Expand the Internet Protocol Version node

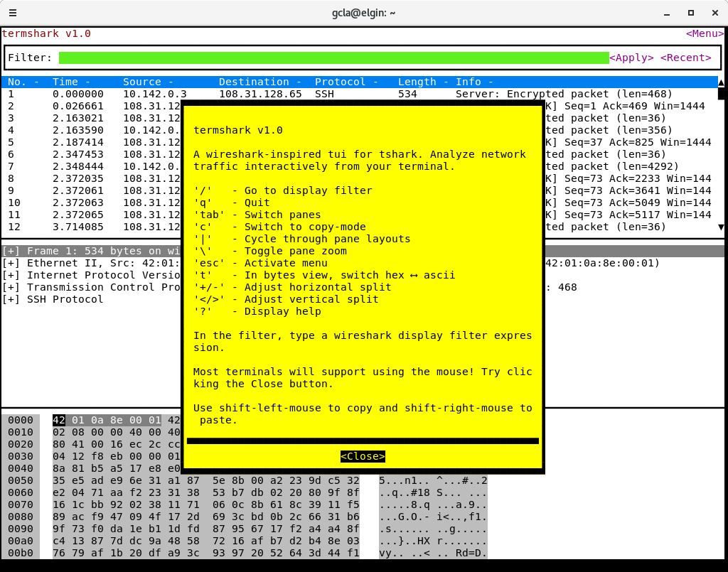(11, 275)
